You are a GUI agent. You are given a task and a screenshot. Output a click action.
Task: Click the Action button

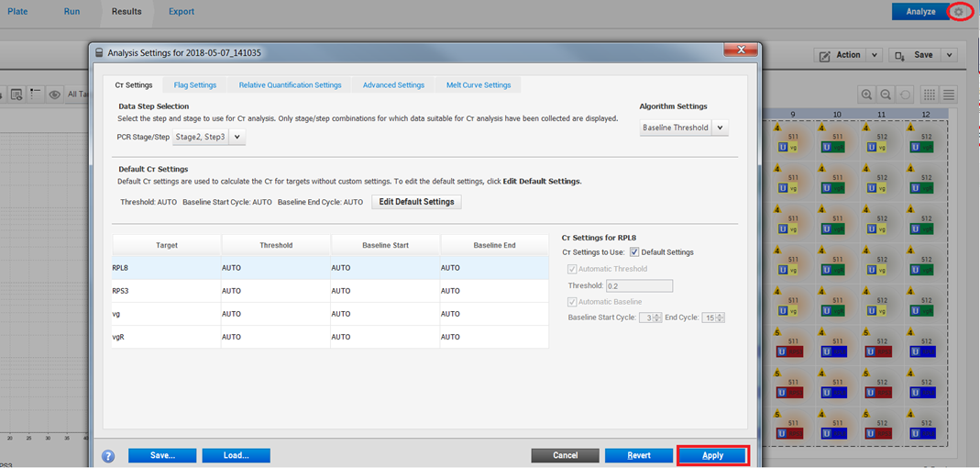coord(841,55)
